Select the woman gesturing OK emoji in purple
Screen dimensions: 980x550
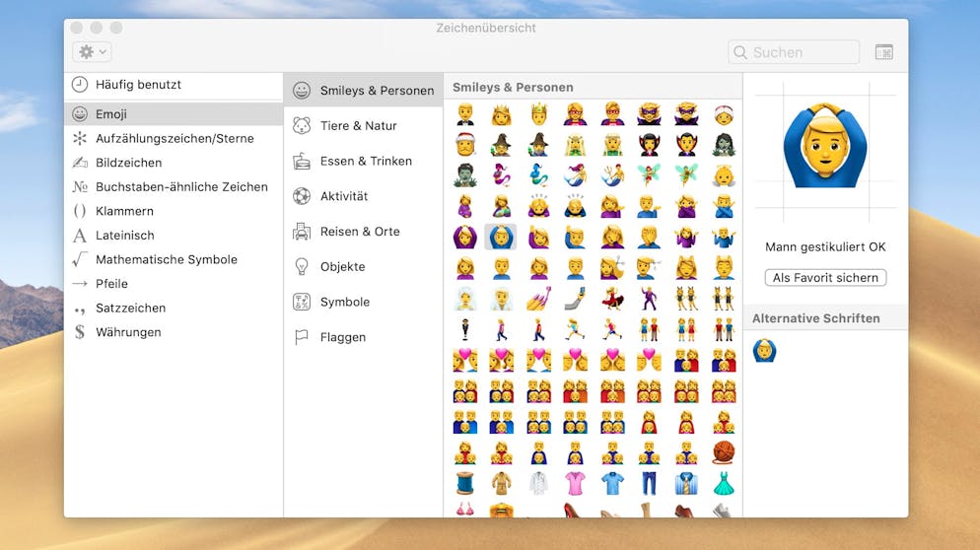coord(464,237)
